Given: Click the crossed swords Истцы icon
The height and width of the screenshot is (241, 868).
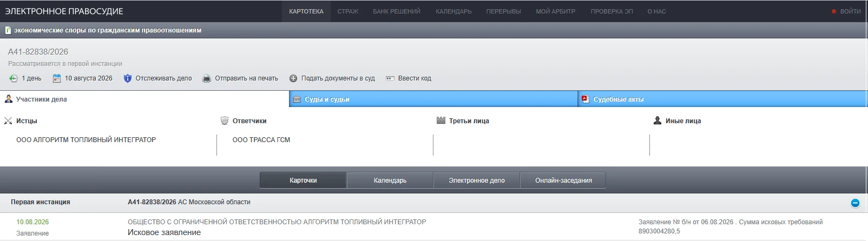Looking at the screenshot, I should pos(8,121).
